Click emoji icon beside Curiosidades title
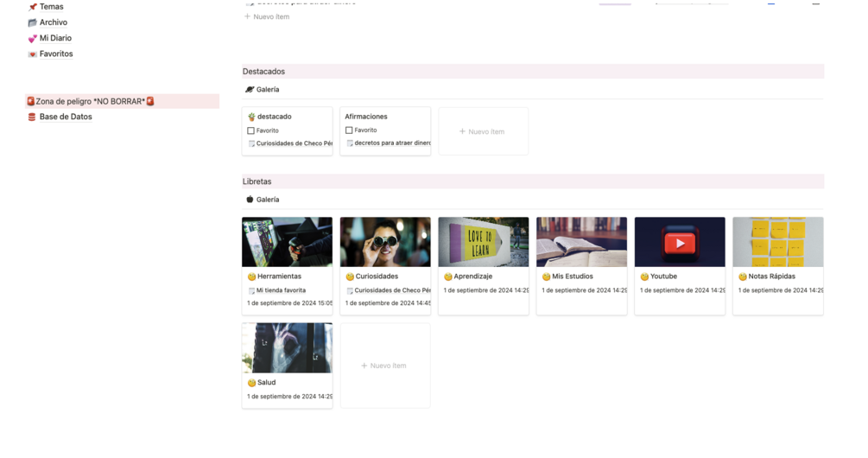This screenshot has width=868, height=458. [350, 277]
